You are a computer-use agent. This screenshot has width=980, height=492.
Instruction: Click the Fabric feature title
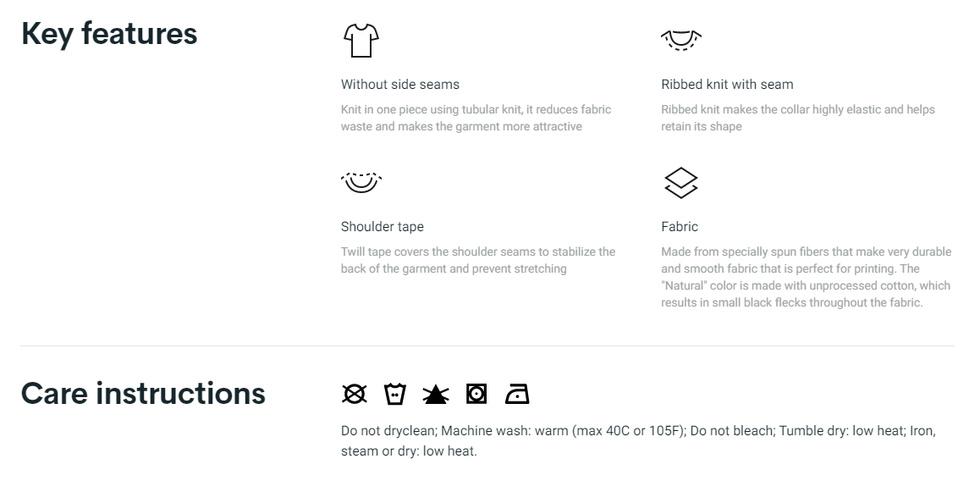coord(680,226)
